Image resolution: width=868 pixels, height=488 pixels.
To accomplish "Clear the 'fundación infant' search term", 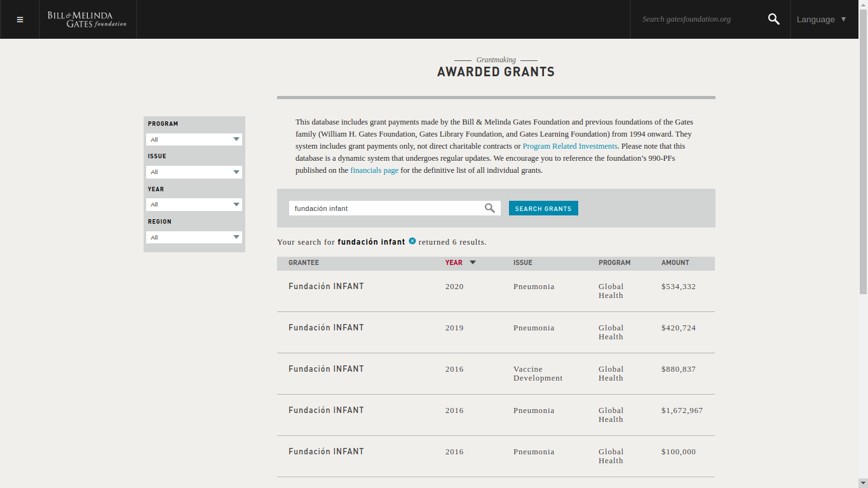I will (x=412, y=241).
